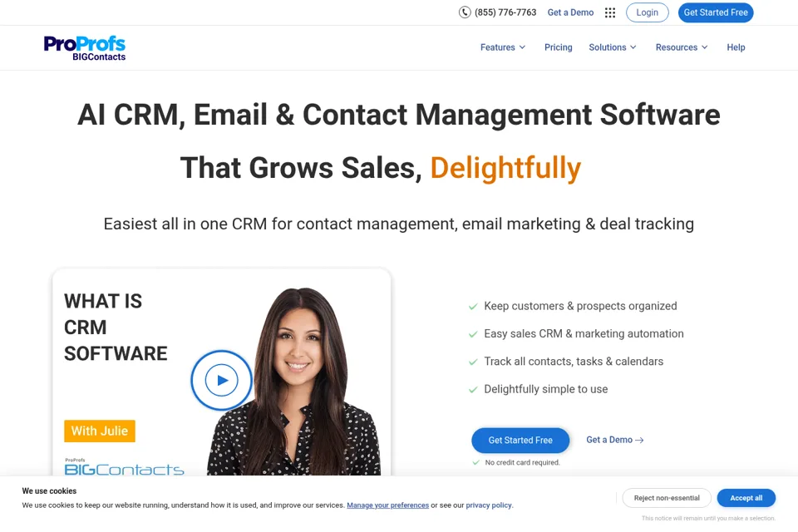The height and width of the screenshot is (532, 798).
Task: Reject non-essential cookies
Action: 667,498
